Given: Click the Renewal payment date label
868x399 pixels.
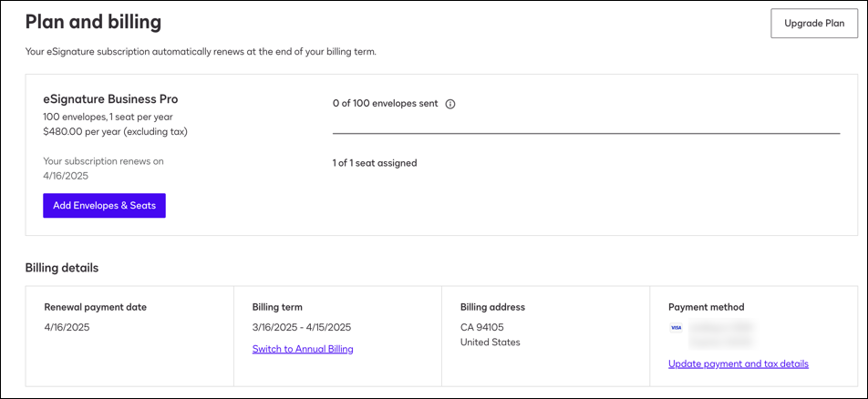Looking at the screenshot, I should pos(95,307).
